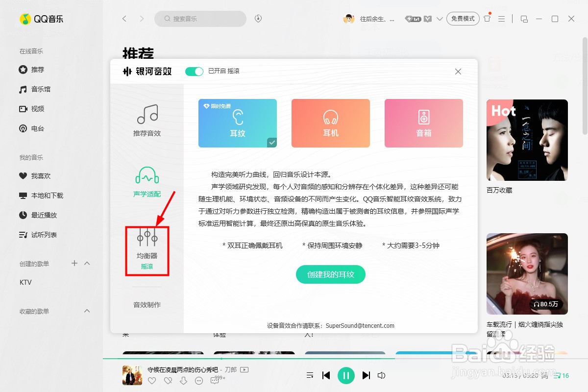This screenshot has width=588, height=392.
Task: Click the back navigation arrow
Action: tap(124, 19)
